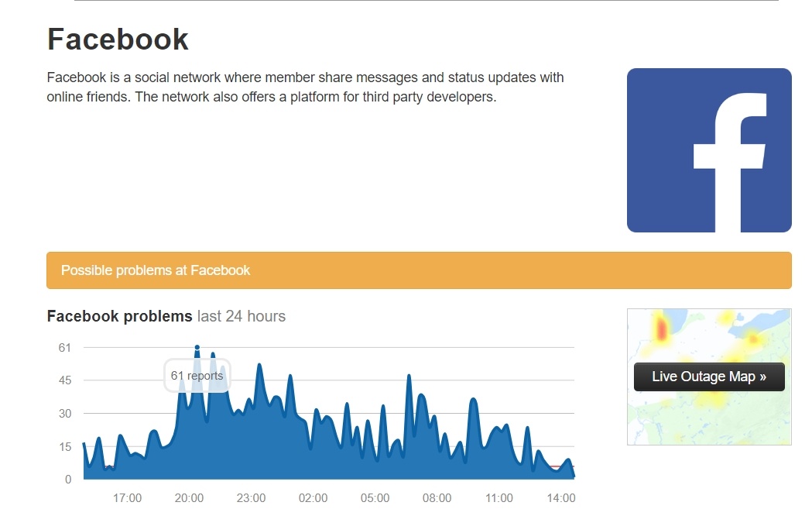This screenshot has height=516, width=812.
Task: Click the blue Facebook logo icon
Action: pyautogui.click(x=709, y=150)
